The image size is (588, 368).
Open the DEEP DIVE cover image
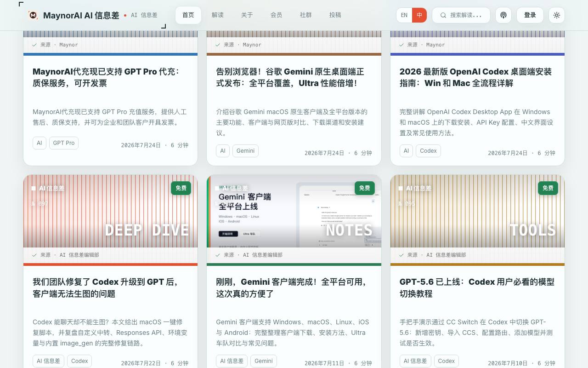[110, 211]
